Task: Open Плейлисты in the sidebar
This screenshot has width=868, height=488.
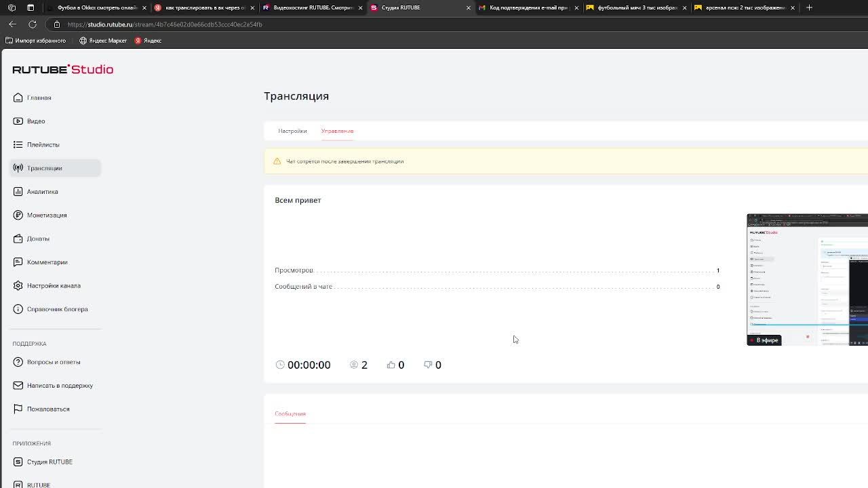Action: [43, 144]
